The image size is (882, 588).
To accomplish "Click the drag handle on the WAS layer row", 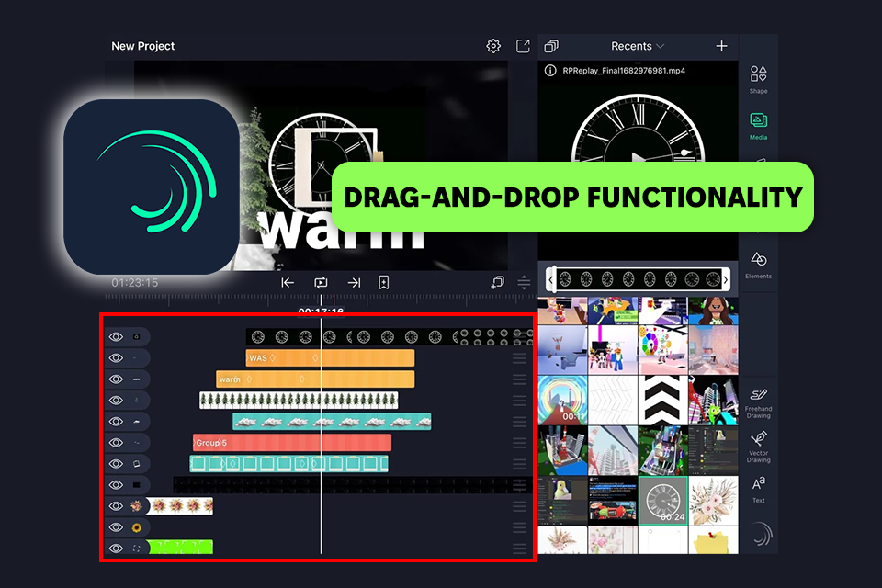I will pyautogui.click(x=519, y=358).
